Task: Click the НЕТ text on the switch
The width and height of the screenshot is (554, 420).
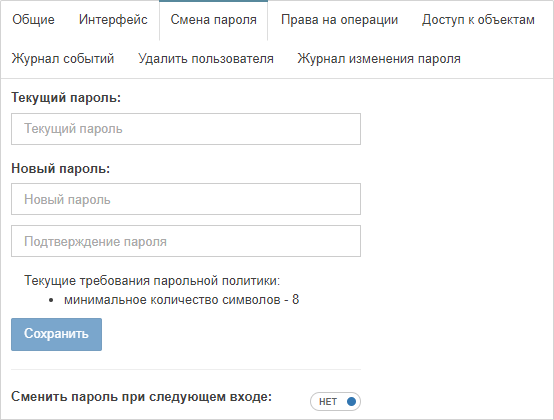Action: [x=328, y=402]
